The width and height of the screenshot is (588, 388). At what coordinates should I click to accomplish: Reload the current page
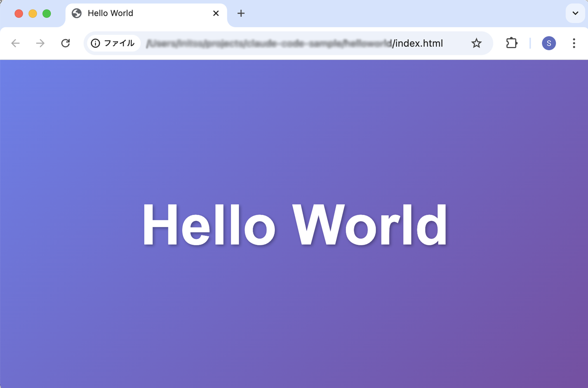click(x=65, y=43)
